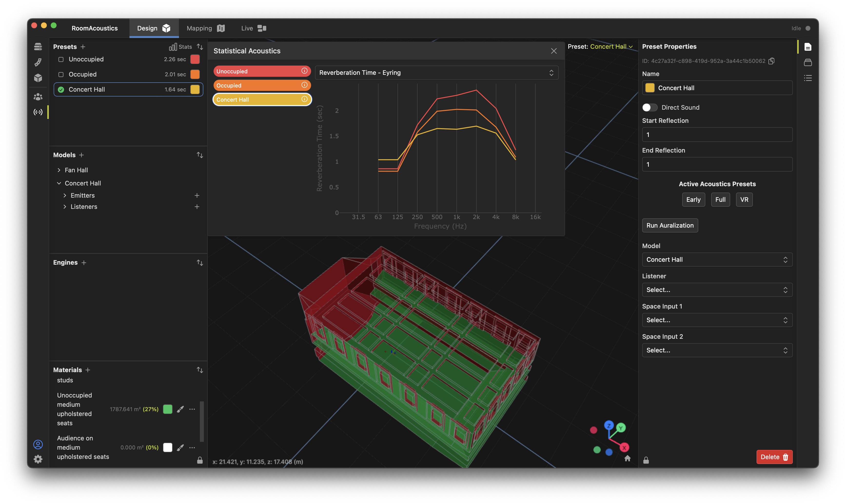This screenshot has width=846, height=504.
Task: Click the sort icon in Models panel
Action: [x=199, y=155]
